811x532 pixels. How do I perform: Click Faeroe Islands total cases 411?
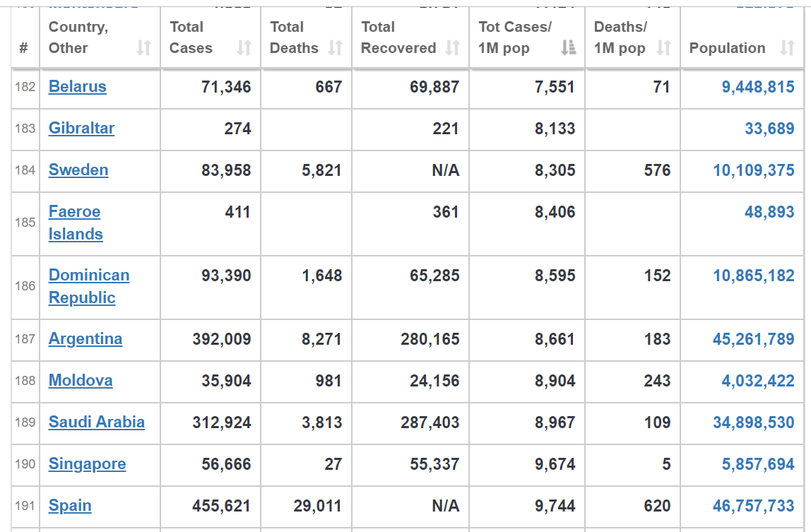pos(237,212)
